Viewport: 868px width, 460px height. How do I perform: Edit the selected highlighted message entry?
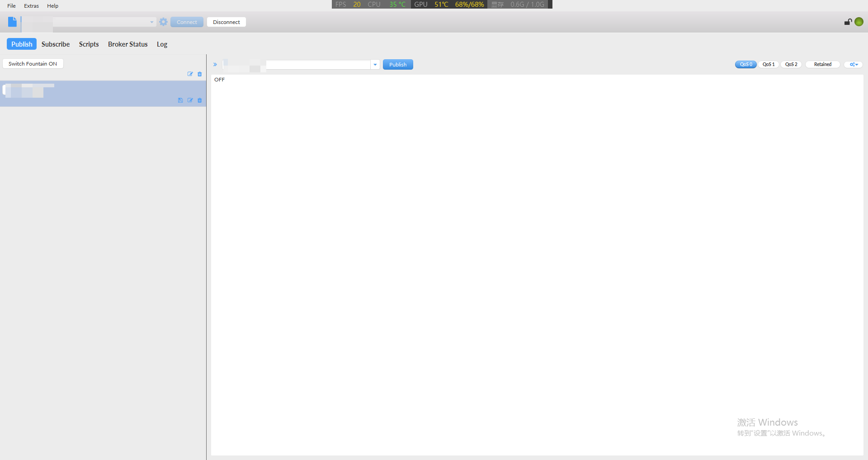[190, 100]
